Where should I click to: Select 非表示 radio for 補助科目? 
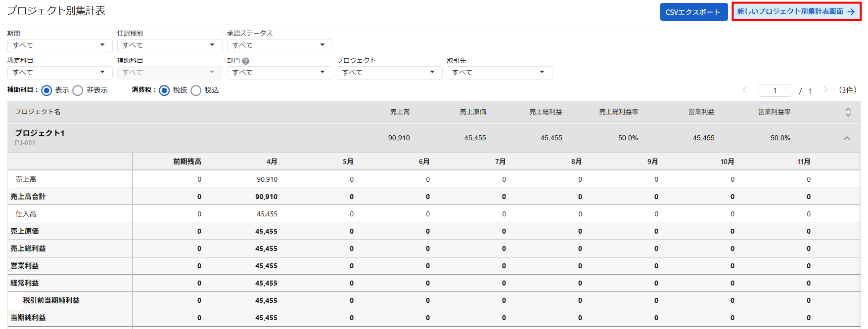pos(78,90)
